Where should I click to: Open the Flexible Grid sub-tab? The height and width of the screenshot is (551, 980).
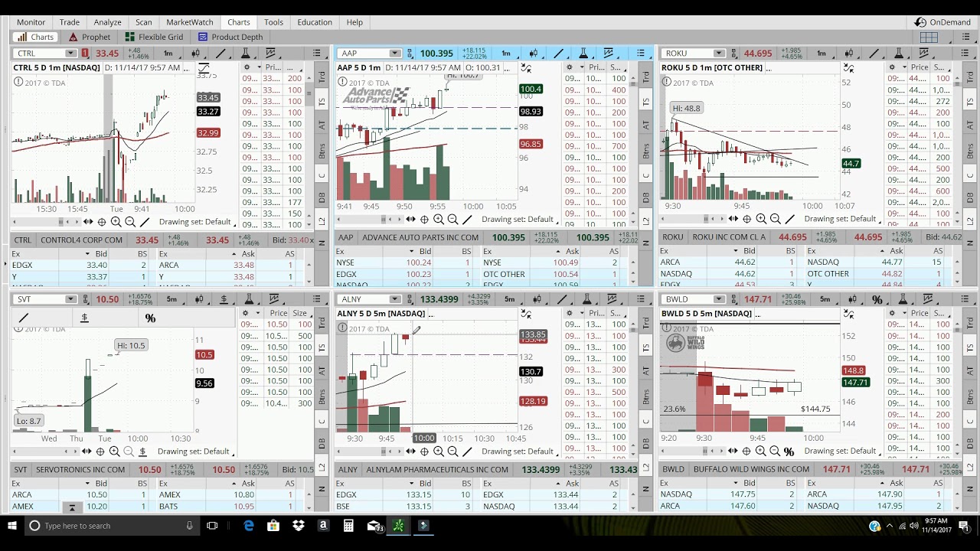pos(154,37)
